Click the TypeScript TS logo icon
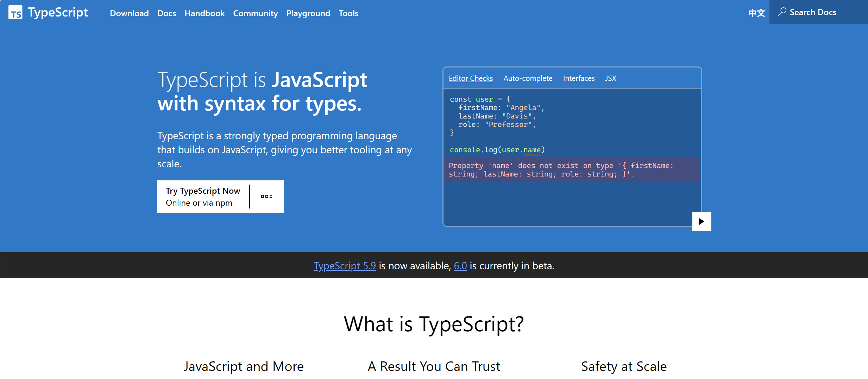This screenshot has height=379, width=868. pyautogui.click(x=15, y=12)
